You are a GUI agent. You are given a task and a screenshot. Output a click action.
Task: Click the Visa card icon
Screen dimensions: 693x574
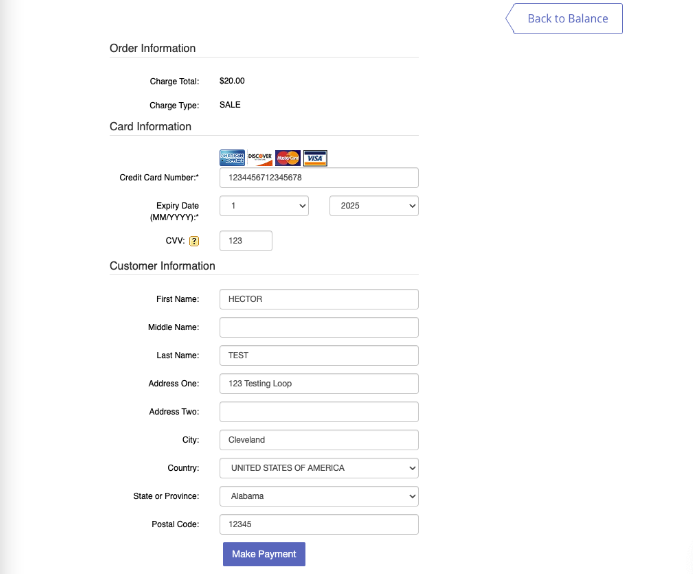[x=315, y=158]
